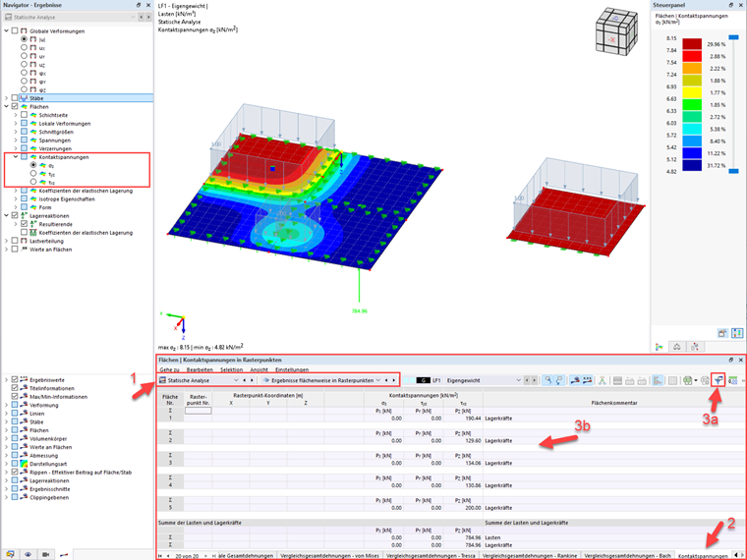The height and width of the screenshot is (560, 747).
Task: Click the green node structure icon
Action: click(603, 380)
